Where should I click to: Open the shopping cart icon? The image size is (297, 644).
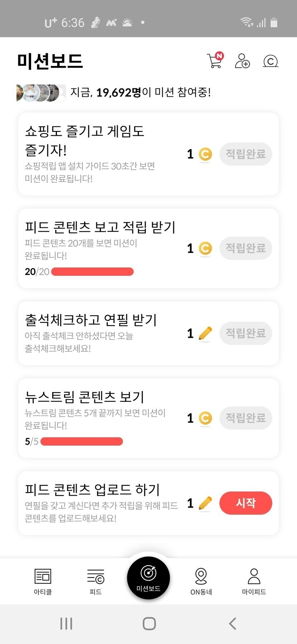(x=215, y=61)
